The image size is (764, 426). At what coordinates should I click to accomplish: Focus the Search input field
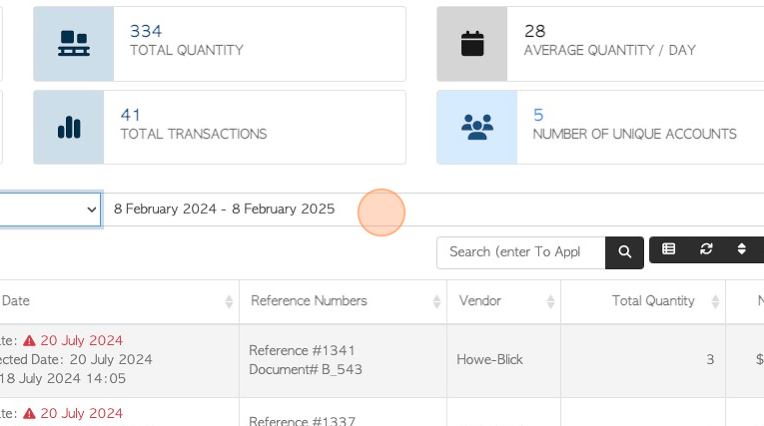click(x=520, y=252)
